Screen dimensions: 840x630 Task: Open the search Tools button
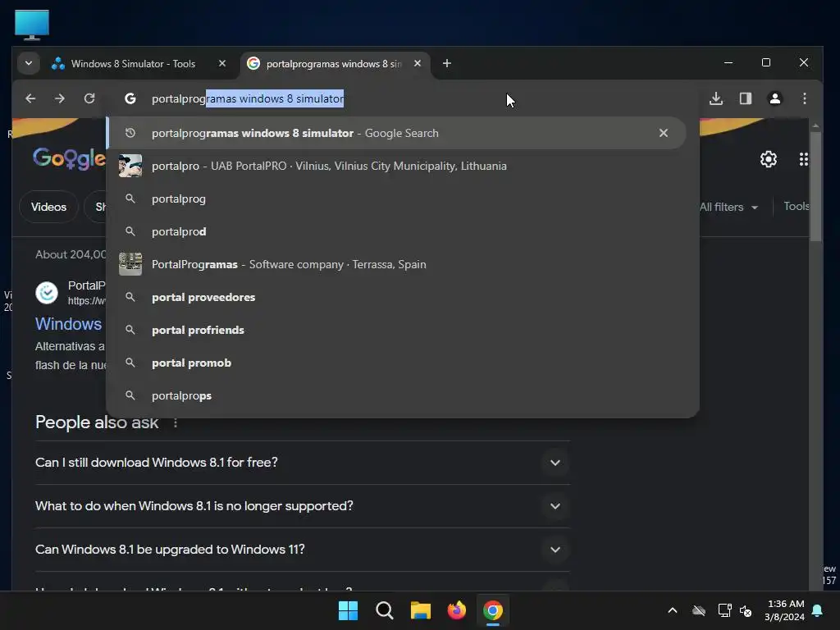coord(796,206)
